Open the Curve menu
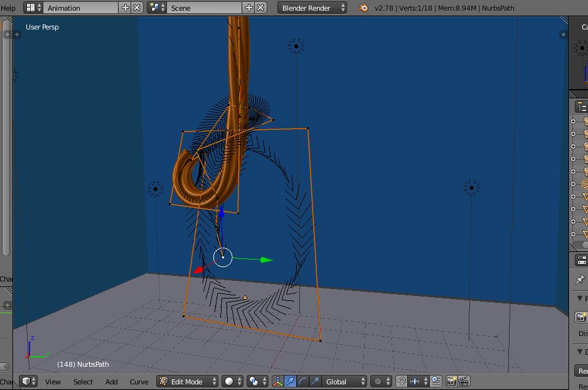 [139, 382]
